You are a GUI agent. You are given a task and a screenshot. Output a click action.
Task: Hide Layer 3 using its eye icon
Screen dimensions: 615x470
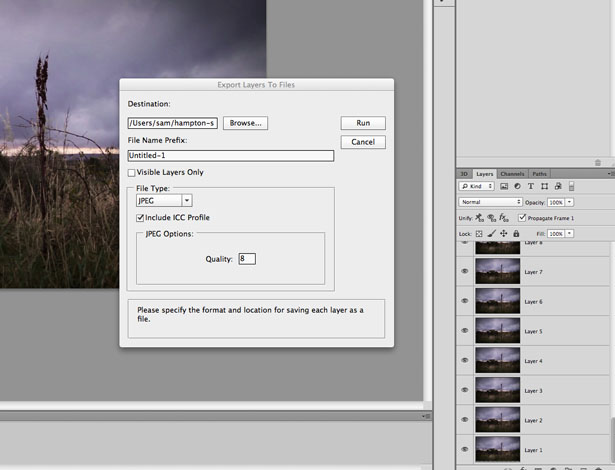click(465, 390)
